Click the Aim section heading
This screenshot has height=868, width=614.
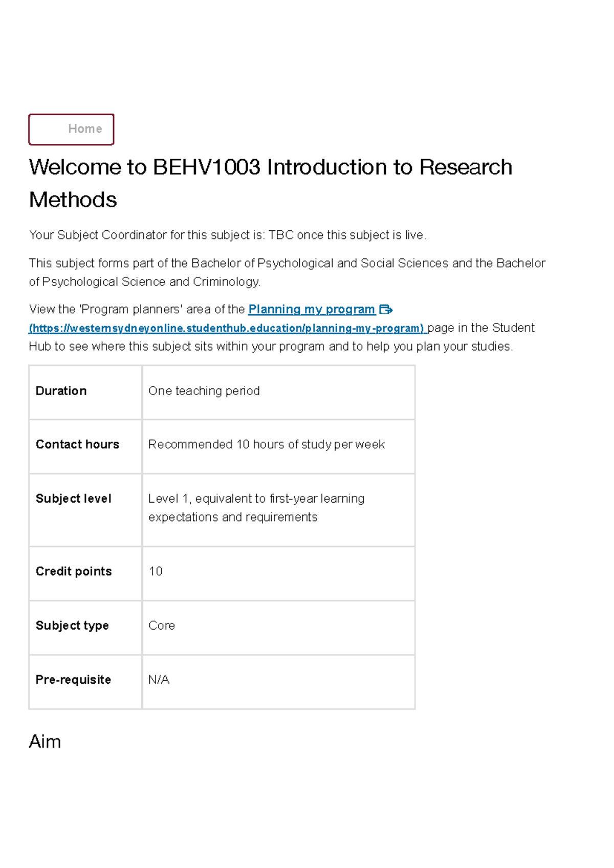tap(45, 742)
